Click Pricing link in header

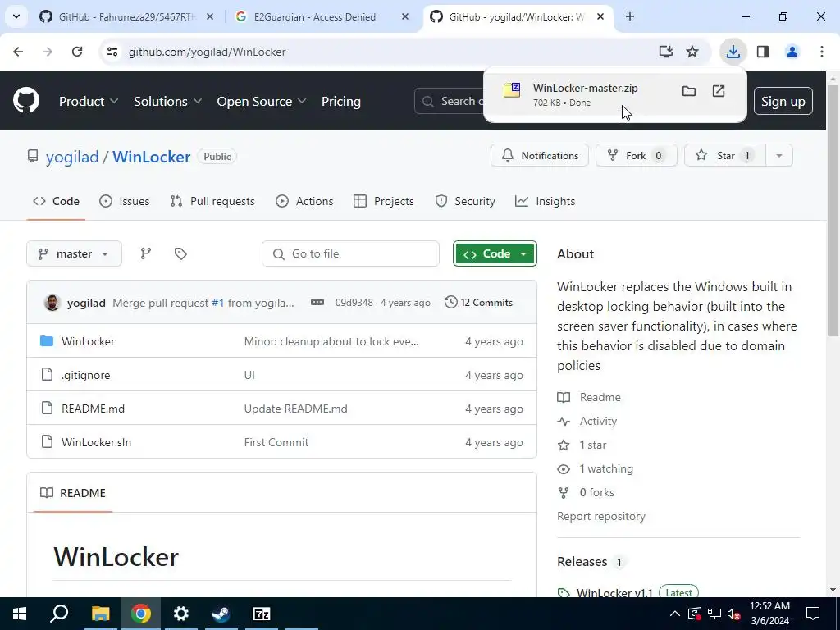[341, 101]
